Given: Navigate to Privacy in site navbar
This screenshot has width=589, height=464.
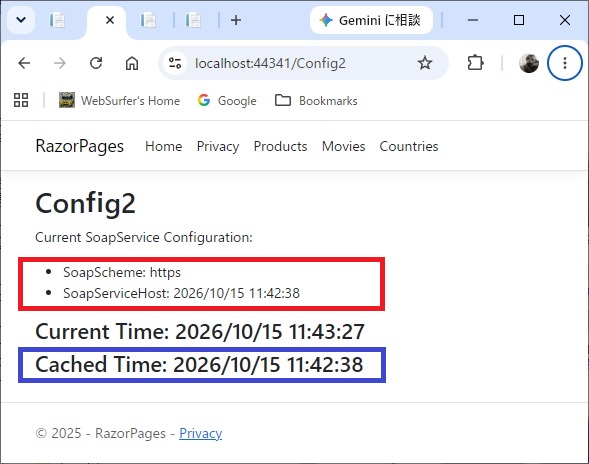Looking at the screenshot, I should (x=218, y=146).
